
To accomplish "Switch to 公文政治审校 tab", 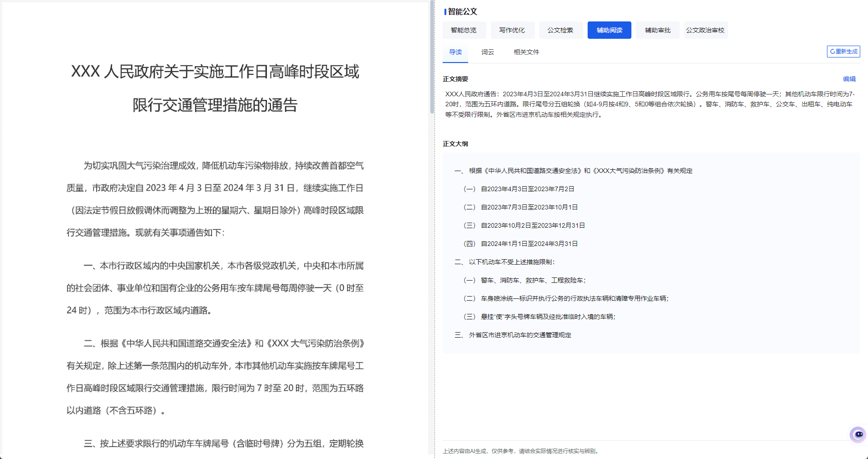I will coord(706,30).
